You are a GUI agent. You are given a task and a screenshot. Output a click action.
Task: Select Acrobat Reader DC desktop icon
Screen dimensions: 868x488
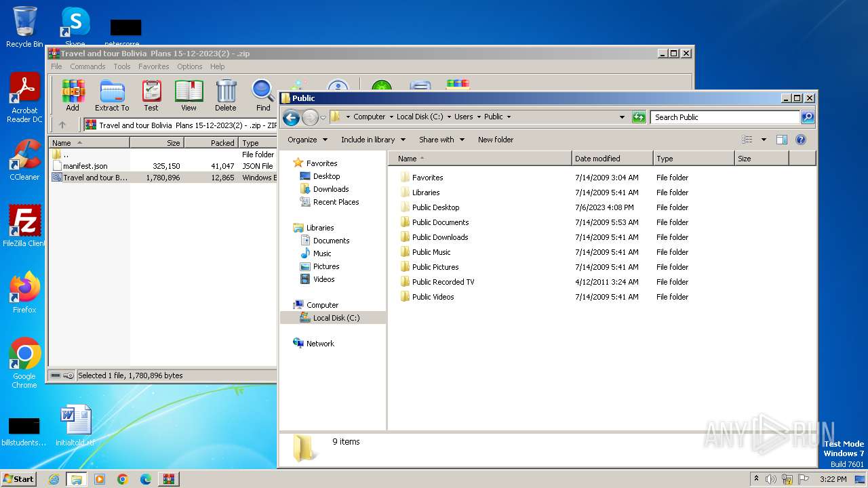point(24,98)
